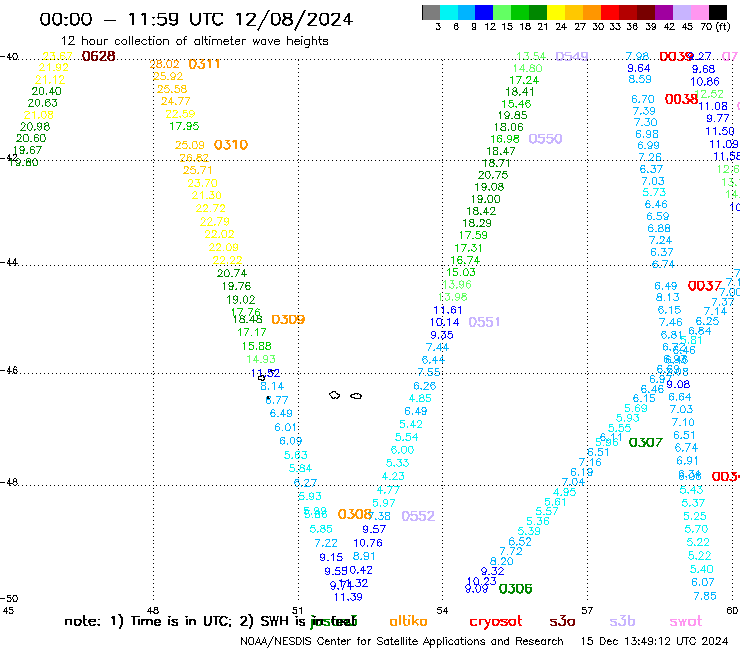Click the altika pass label 0308
Image resolution: width=740 pixels, height=650 pixels.
click(x=354, y=514)
